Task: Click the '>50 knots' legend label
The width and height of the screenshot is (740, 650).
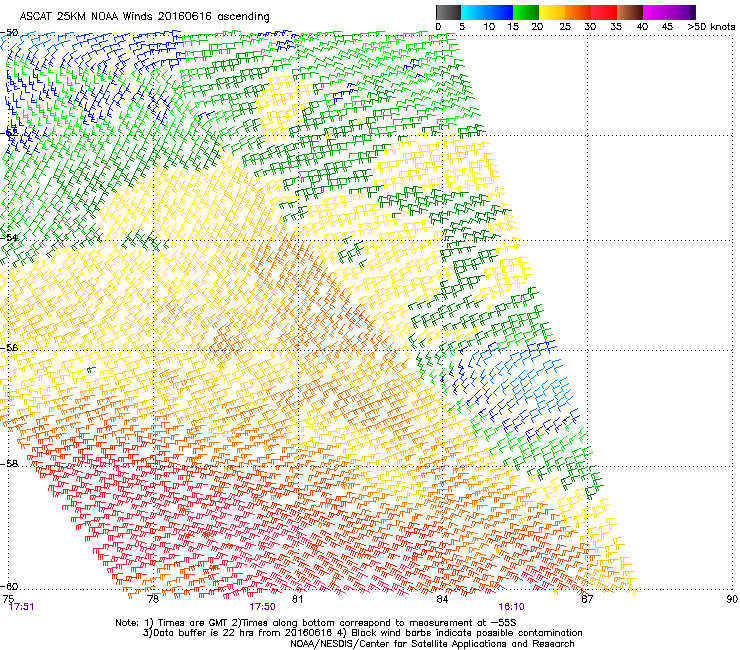Action: point(711,27)
